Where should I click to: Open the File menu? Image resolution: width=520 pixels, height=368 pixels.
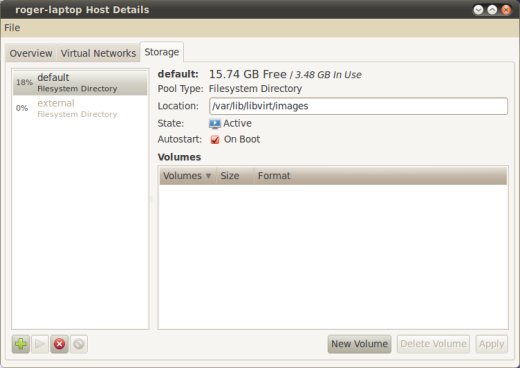point(12,28)
